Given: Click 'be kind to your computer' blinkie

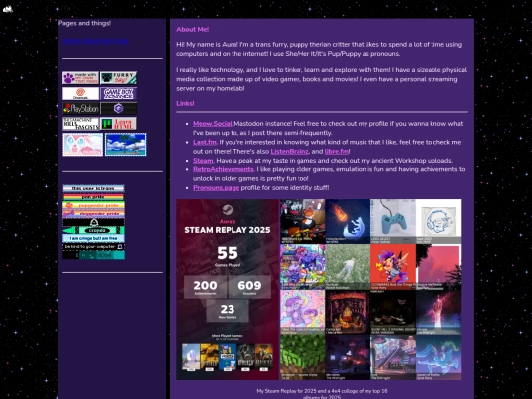Looking at the screenshot, I should [x=94, y=247].
